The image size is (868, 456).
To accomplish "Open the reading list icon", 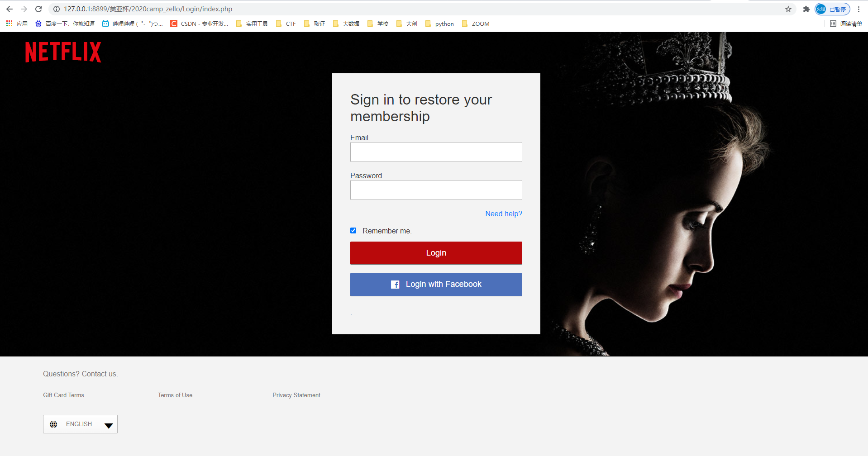I will click(846, 24).
